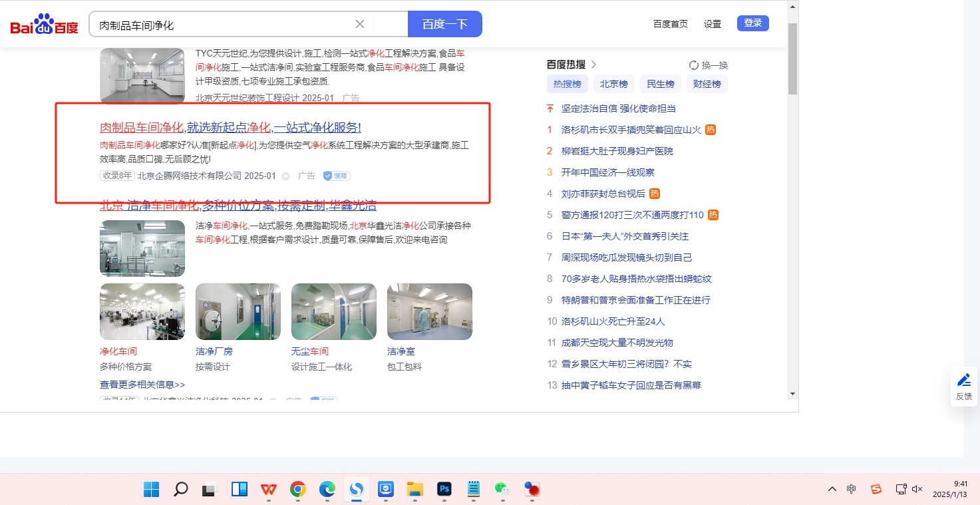Click the 登录 login button

[x=753, y=23]
